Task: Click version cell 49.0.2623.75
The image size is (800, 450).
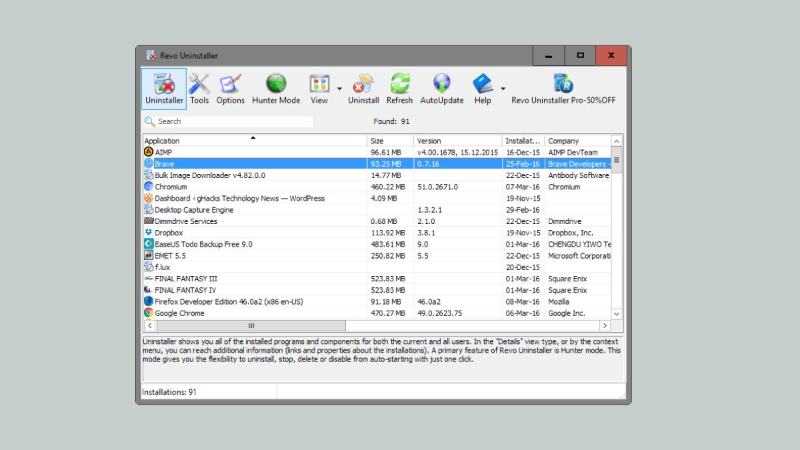Action: 440,313
